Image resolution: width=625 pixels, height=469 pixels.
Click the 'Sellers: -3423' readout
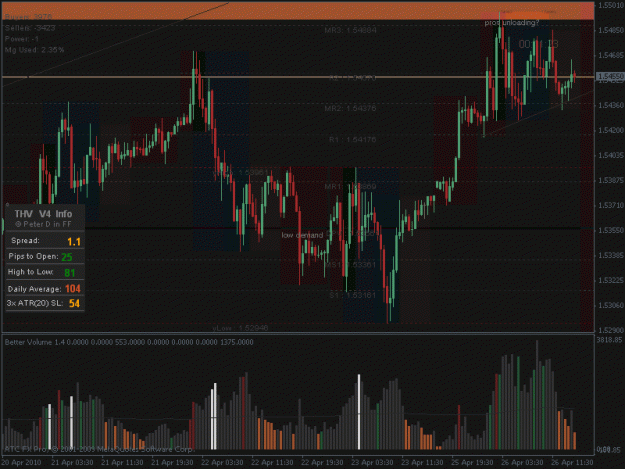point(30,28)
